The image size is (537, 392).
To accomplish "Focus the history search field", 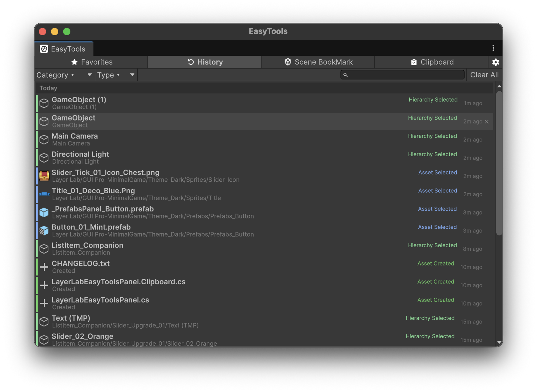I will click(x=403, y=75).
